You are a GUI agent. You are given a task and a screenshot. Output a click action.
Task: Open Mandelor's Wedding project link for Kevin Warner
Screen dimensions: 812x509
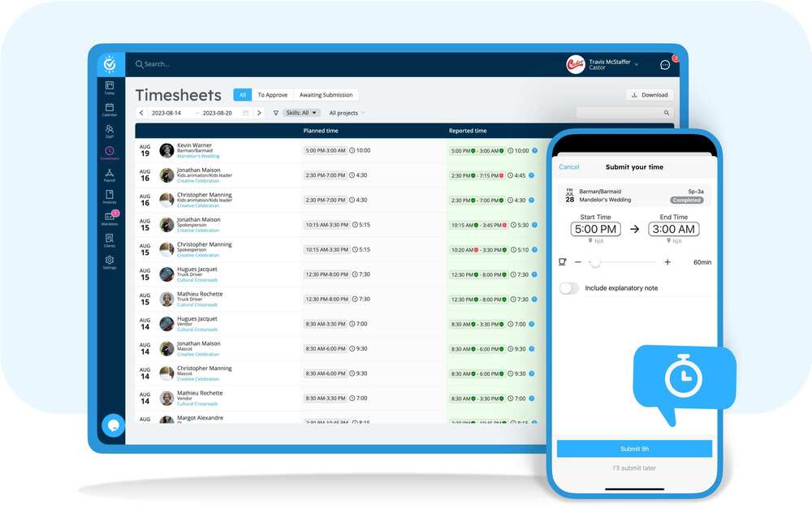[198, 157]
